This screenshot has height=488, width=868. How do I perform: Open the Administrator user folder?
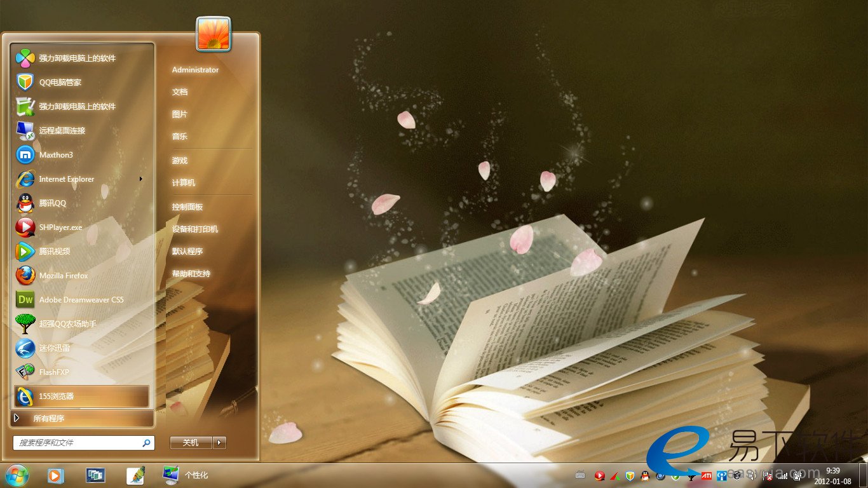(195, 70)
